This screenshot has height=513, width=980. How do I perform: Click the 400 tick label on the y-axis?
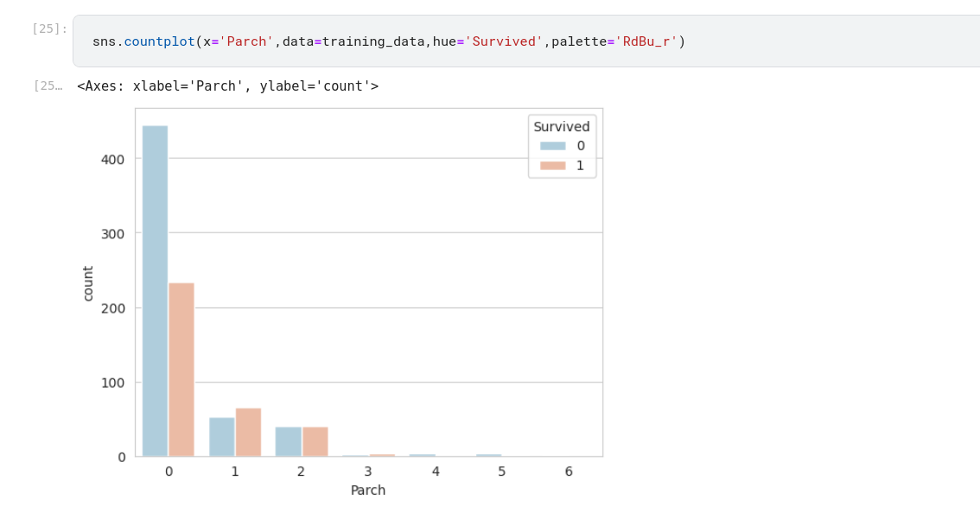[113, 159]
